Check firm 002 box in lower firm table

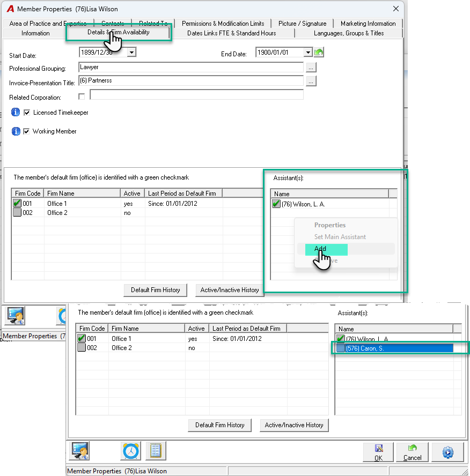tap(82, 347)
